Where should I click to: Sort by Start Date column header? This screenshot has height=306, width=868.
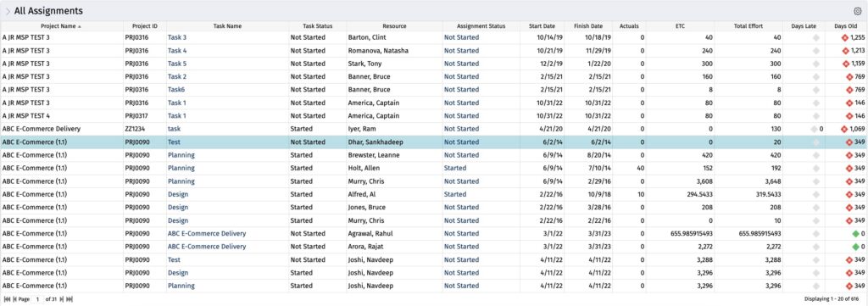pyautogui.click(x=542, y=26)
